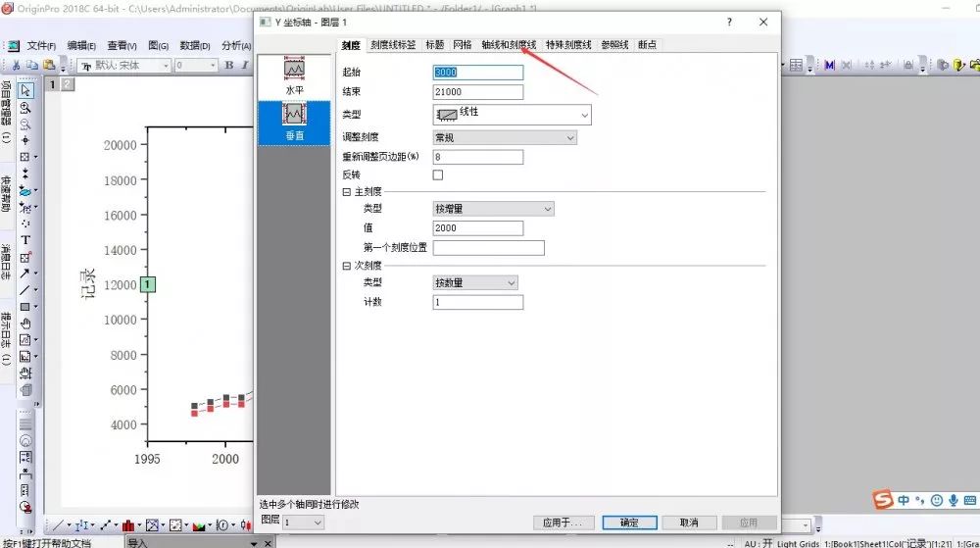Viewport: 980px width, 548px height.
Task: Open the major tick 类型 按增量 dropdown
Action: point(493,209)
